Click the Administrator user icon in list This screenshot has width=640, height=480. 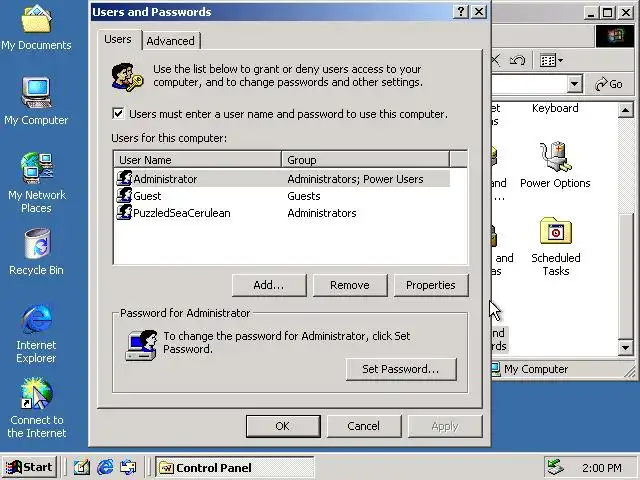(124, 178)
